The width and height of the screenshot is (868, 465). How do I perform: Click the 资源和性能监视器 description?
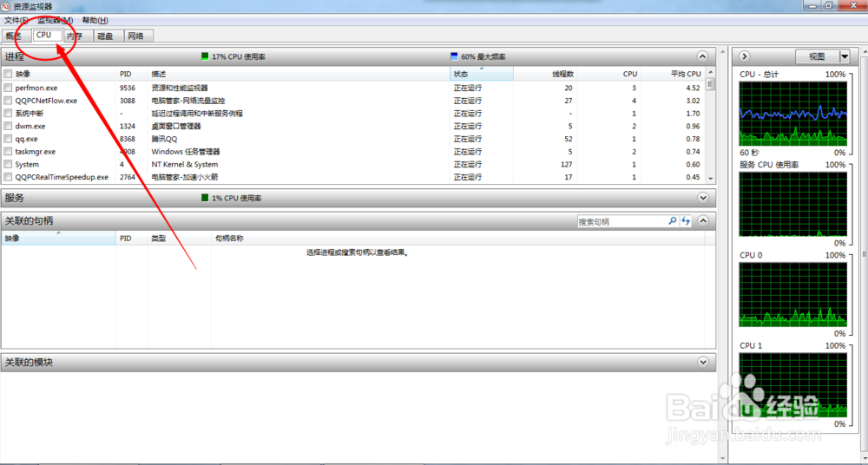pos(180,88)
